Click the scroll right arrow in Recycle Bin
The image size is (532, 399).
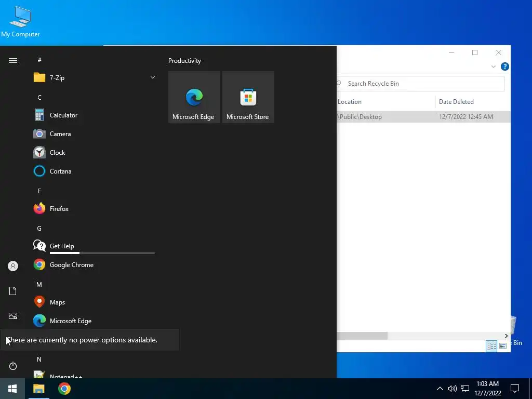pos(506,336)
